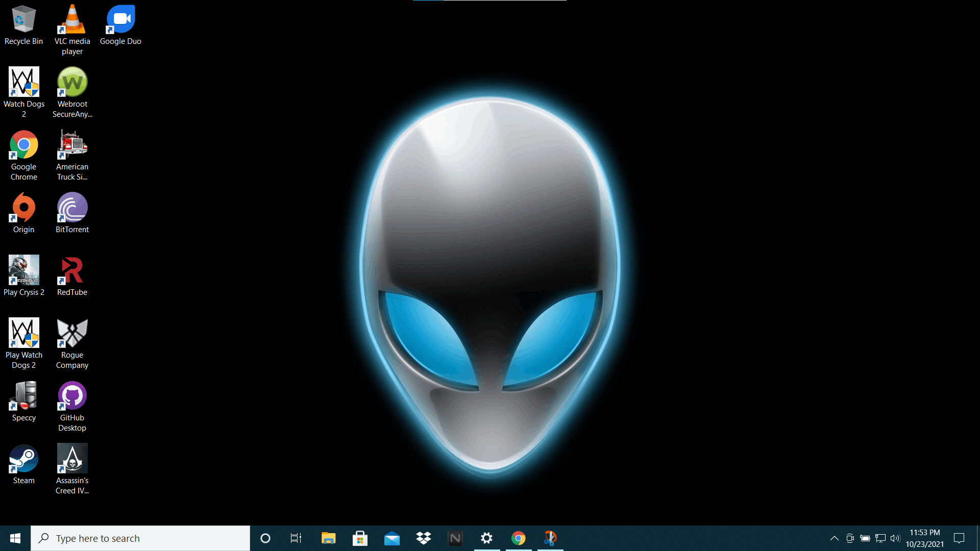Mute sound via the volume tray icon
Image resolution: width=980 pixels, height=551 pixels.
tap(896, 538)
